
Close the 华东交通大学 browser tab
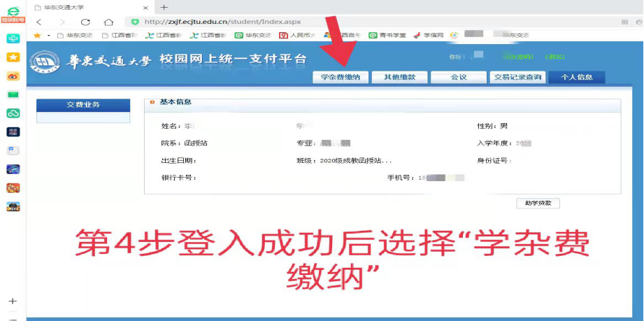click(145, 7)
